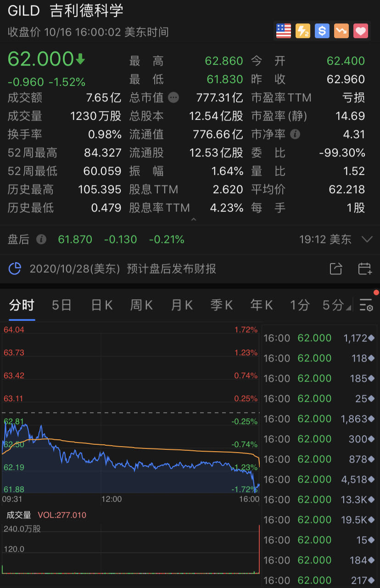Tap the 历史最低 value 0.479

(x=106, y=208)
